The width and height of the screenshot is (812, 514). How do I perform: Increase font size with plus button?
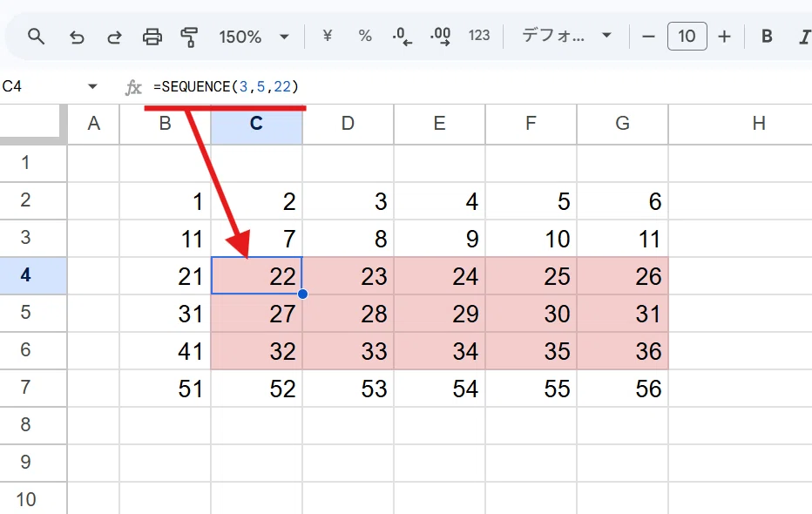pos(725,37)
